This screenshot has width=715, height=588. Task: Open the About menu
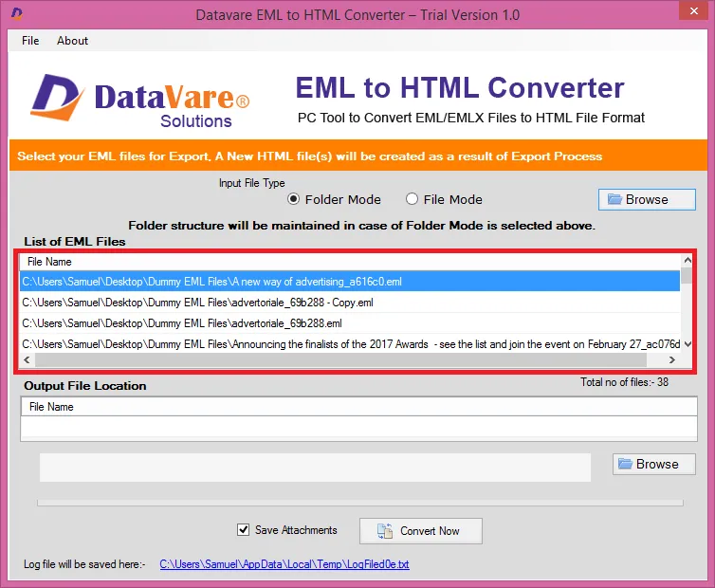(x=72, y=41)
